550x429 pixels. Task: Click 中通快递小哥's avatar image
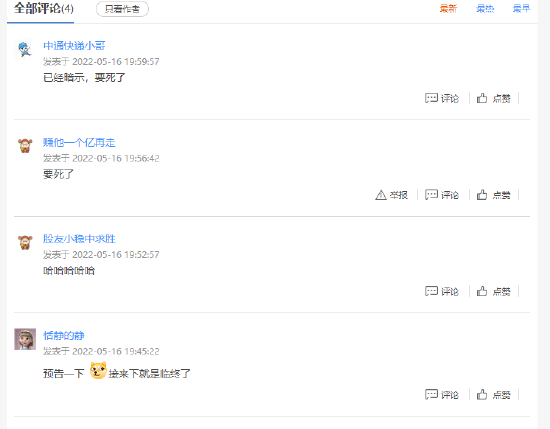pos(25,49)
